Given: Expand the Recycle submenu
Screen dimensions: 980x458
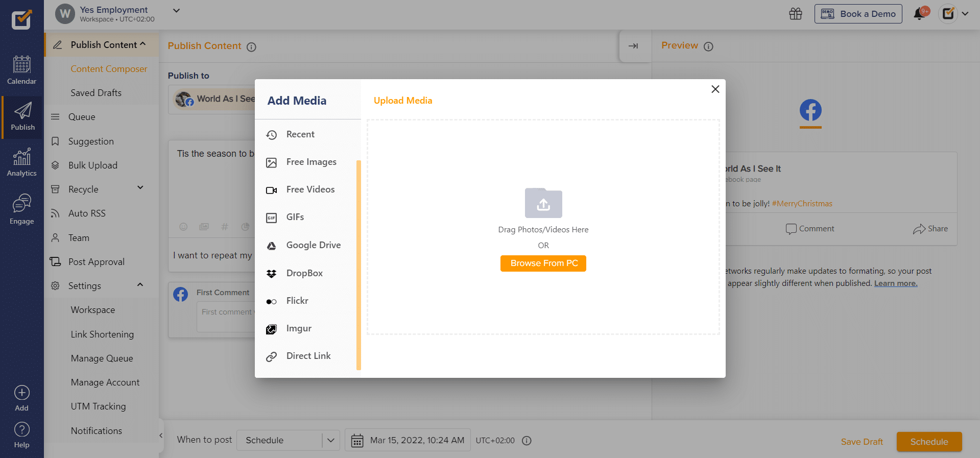Looking at the screenshot, I should 140,188.
